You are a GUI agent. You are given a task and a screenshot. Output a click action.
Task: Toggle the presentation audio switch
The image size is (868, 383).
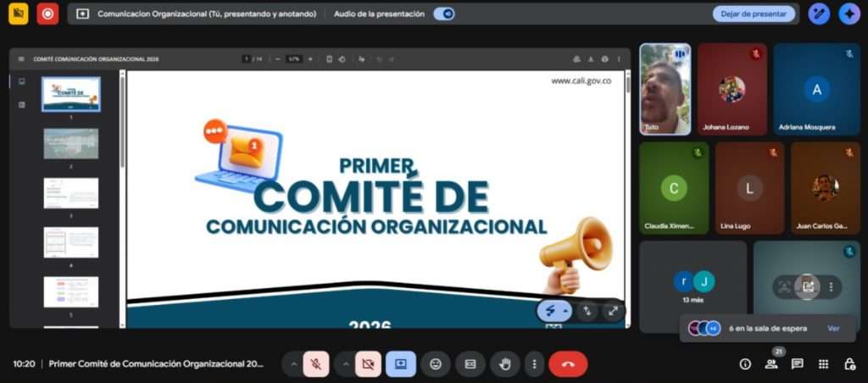[x=443, y=14]
